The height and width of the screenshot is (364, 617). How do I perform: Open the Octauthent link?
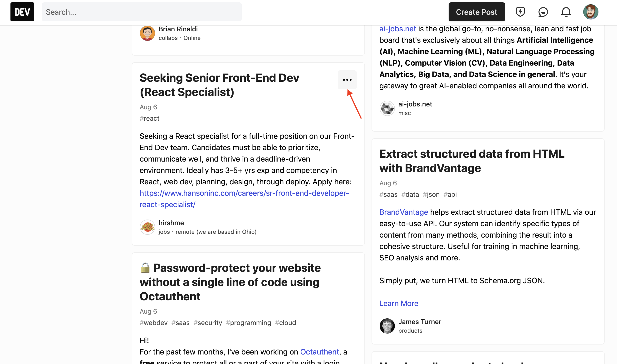[x=319, y=351]
